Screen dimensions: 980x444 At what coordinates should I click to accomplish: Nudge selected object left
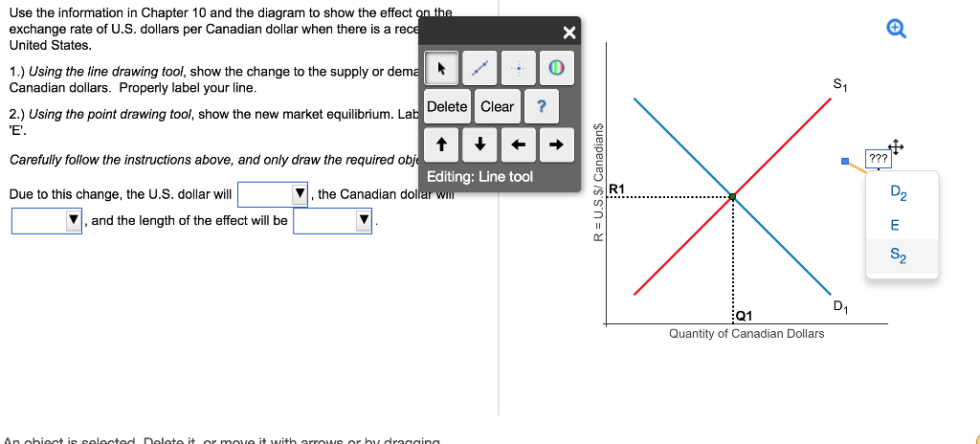point(518,146)
